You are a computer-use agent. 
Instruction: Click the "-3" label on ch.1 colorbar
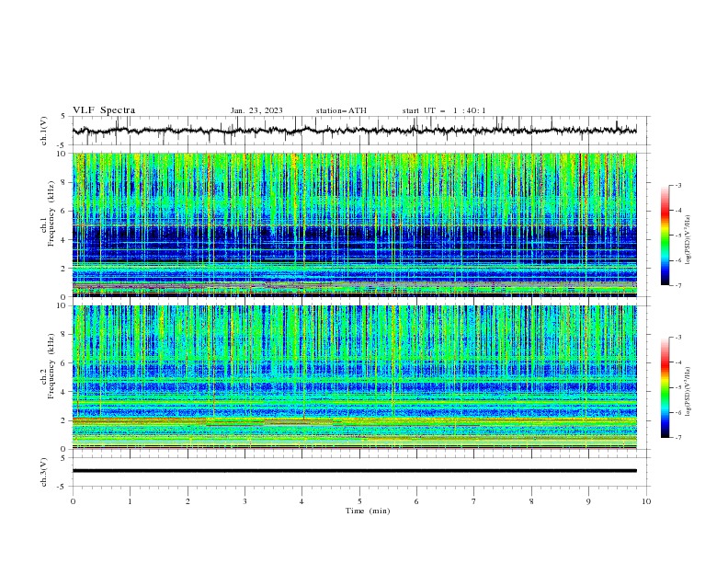(x=677, y=185)
